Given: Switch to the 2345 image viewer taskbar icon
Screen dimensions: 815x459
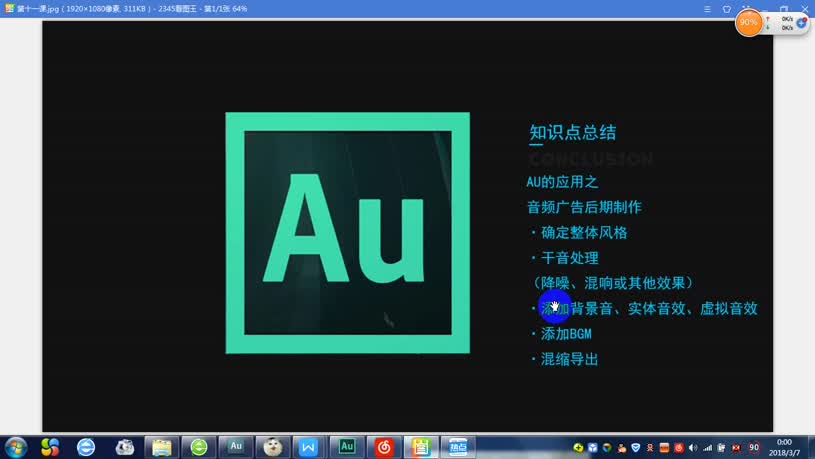Looking at the screenshot, I should point(421,447).
